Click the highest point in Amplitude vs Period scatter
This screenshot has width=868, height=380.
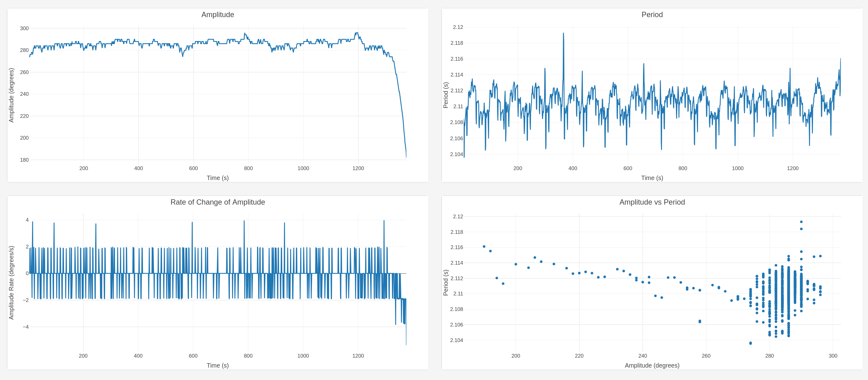coord(801,222)
